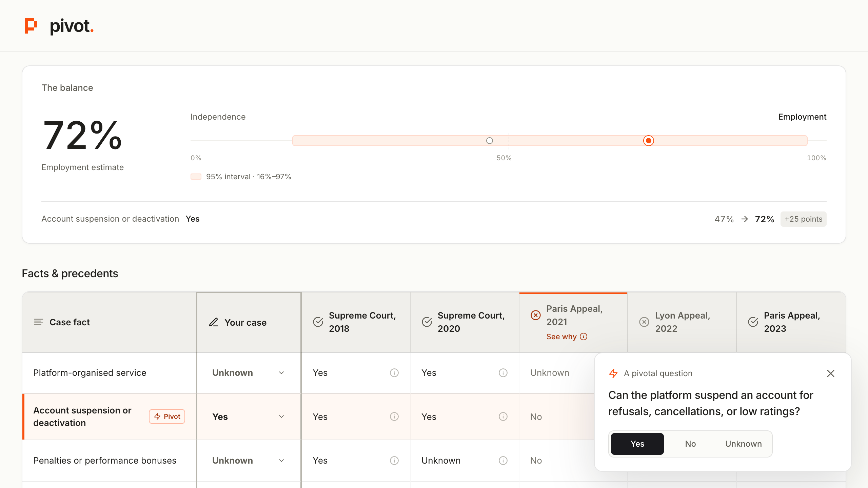Select Yes in the pivotal question
This screenshot has width=868, height=488.
tap(637, 444)
